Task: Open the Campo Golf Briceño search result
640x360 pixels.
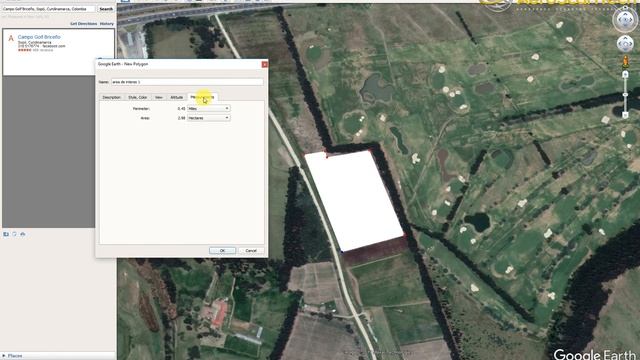Action: pyautogui.click(x=39, y=37)
